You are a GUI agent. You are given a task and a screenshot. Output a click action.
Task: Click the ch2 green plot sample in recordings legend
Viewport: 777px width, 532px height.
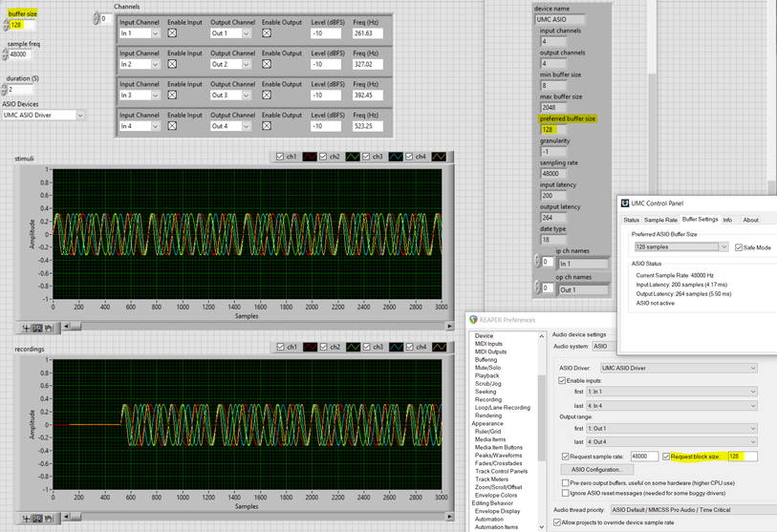point(354,348)
